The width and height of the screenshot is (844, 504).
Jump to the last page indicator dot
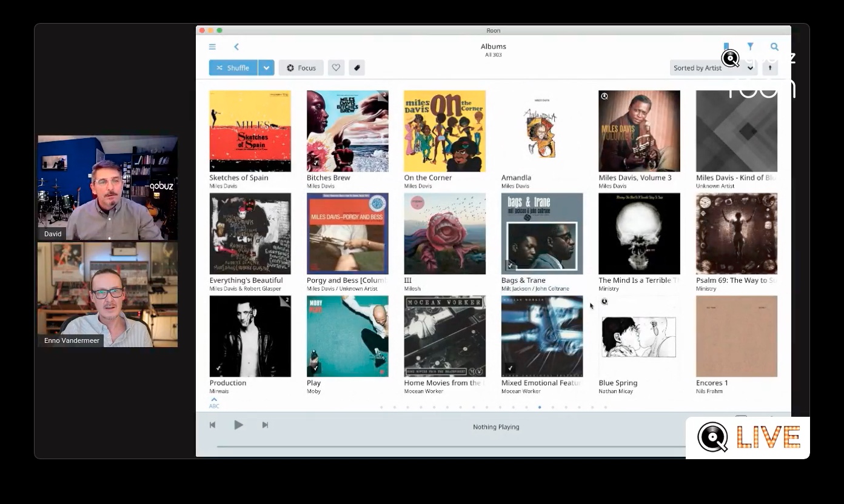point(606,407)
